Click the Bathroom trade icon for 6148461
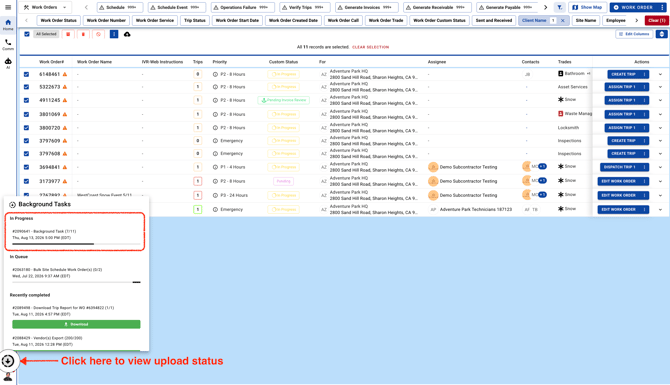The image size is (670, 385). (561, 73)
